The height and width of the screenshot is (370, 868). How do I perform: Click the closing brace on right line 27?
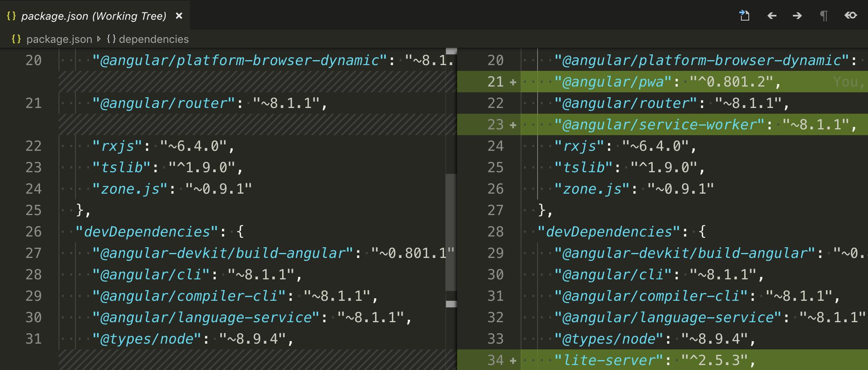point(541,210)
